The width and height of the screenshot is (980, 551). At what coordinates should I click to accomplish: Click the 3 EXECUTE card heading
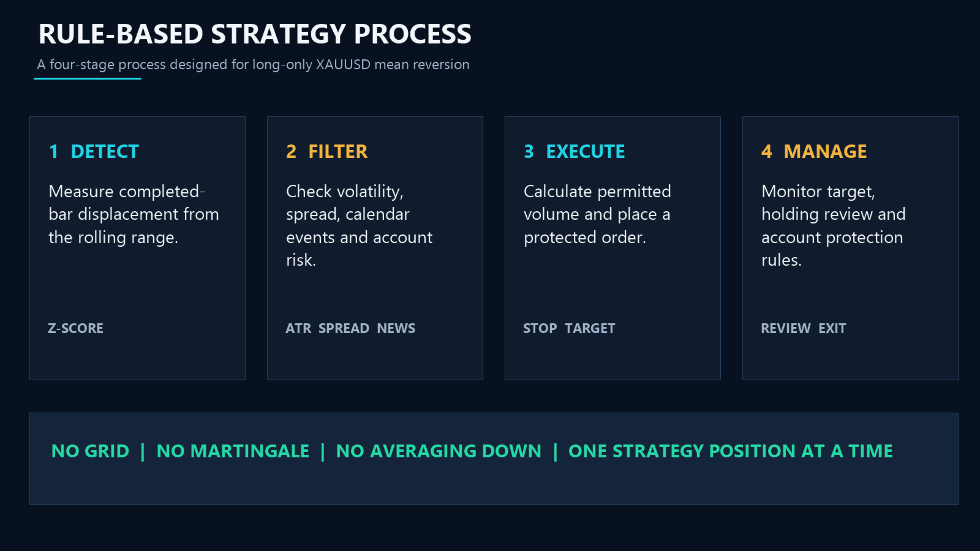click(574, 151)
